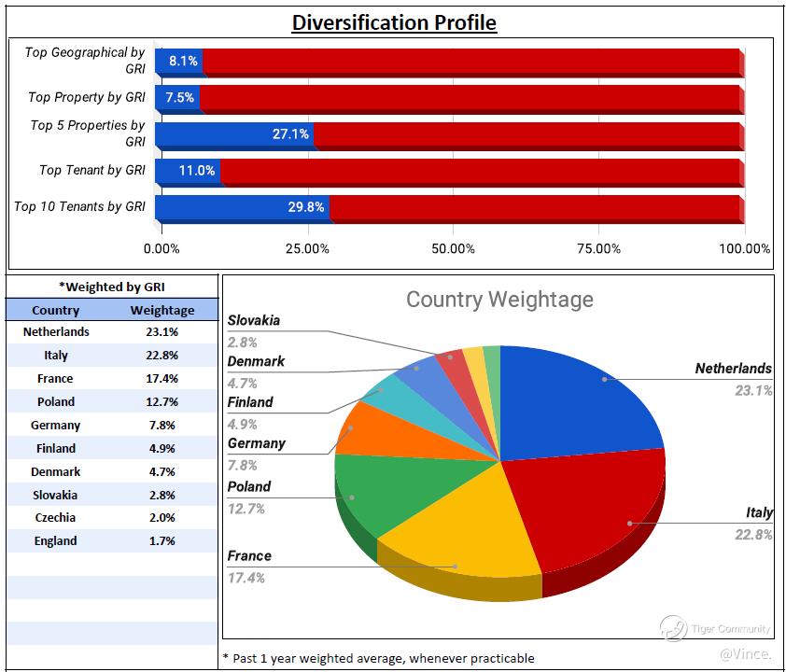This screenshot has height=672, width=786.
Task: Click the Country Weightage chart title
Action: pos(499,300)
